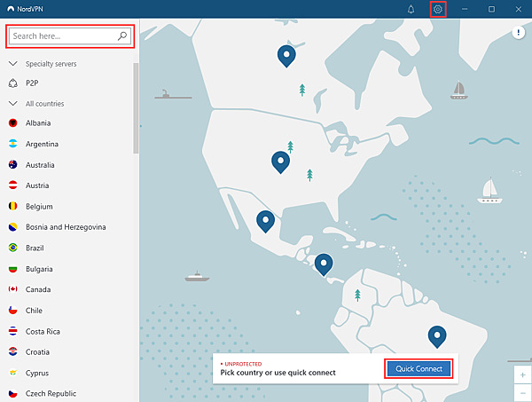Image resolution: width=532 pixels, height=402 pixels.
Task: Click the P2P server icon
Action: click(13, 83)
